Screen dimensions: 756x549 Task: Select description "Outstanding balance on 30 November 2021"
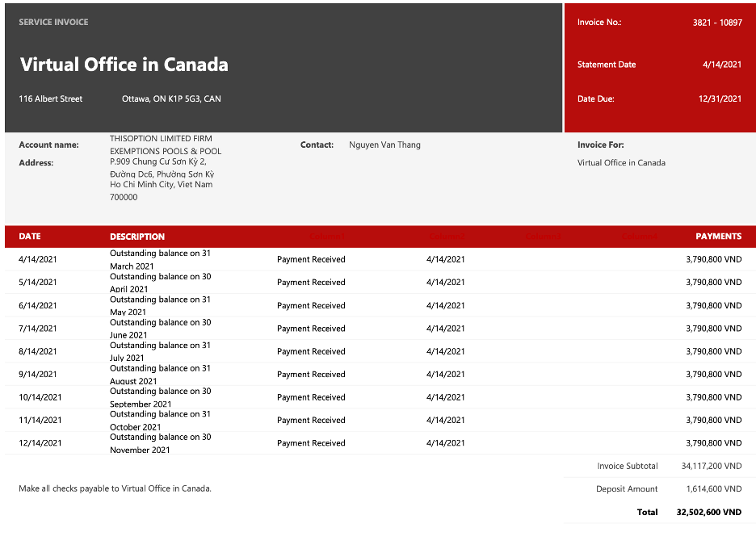(160, 443)
